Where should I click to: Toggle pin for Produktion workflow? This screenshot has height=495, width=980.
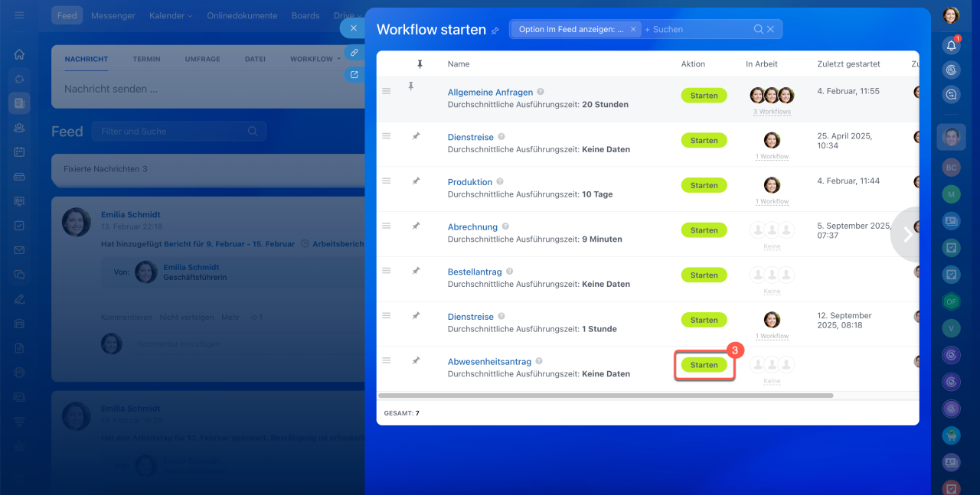point(416,181)
